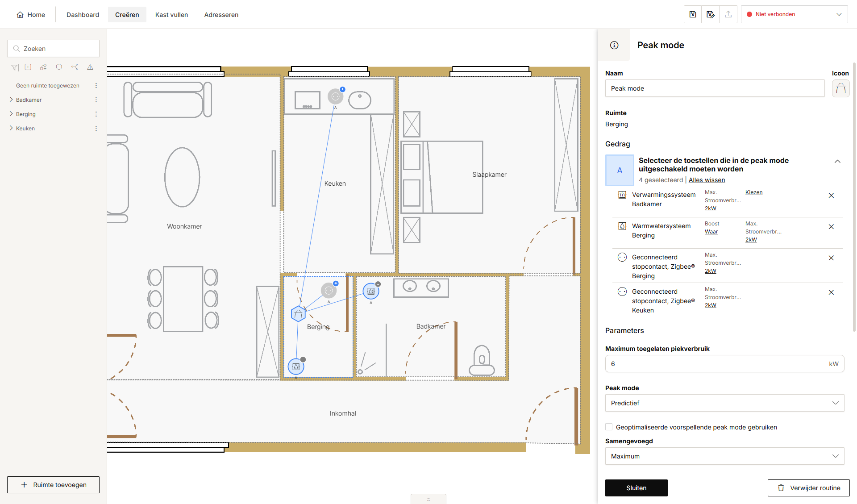Viewport: 857px width, 504px height.
Task: Remove the Keuken stopcontact from the selection
Action: [831, 292]
